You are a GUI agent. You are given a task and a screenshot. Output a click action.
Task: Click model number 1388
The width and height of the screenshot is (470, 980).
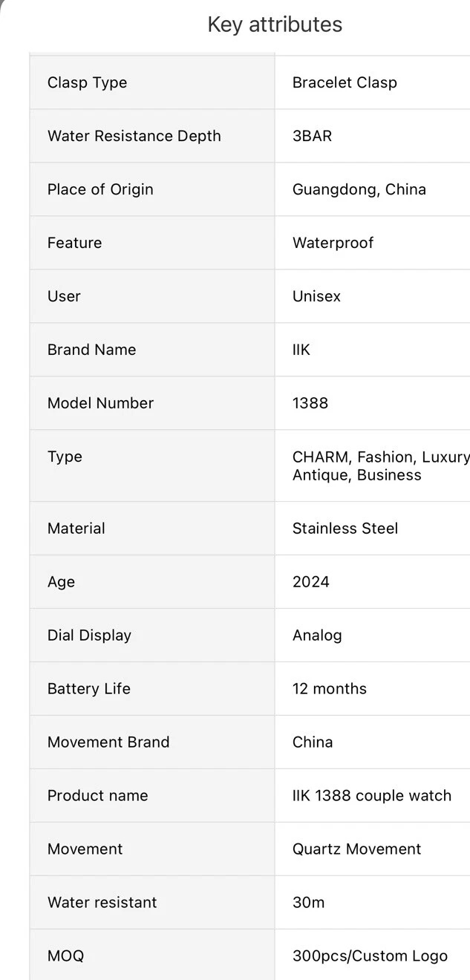tap(310, 403)
